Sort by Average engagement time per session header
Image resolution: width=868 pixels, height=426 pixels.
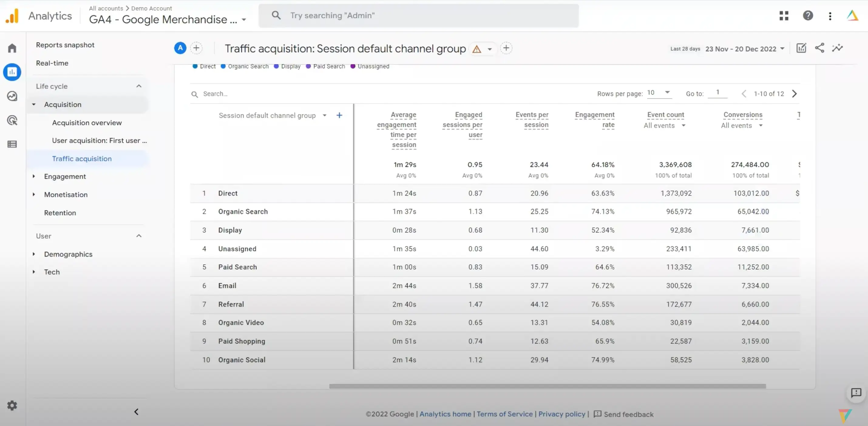point(397,130)
